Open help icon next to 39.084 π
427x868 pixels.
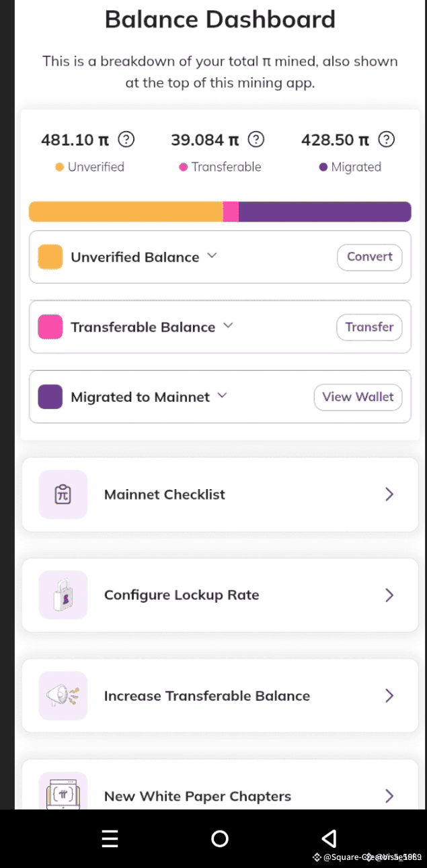(256, 140)
